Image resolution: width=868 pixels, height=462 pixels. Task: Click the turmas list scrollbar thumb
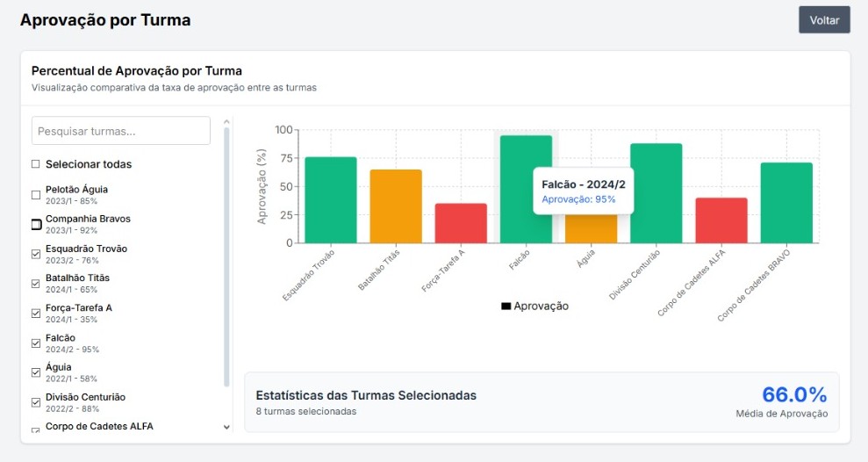click(x=226, y=257)
